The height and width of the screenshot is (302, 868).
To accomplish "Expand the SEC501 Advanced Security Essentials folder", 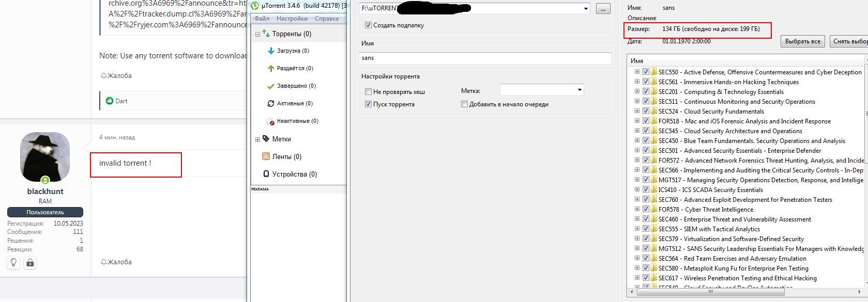I will (x=637, y=151).
